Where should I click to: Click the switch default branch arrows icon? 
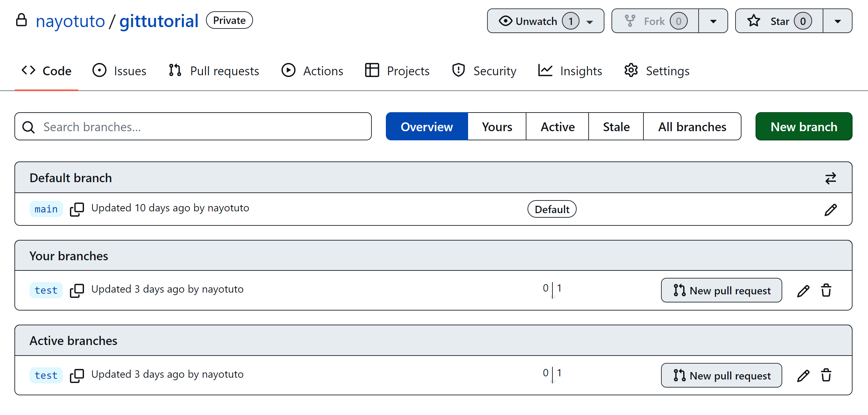pos(830,178)
